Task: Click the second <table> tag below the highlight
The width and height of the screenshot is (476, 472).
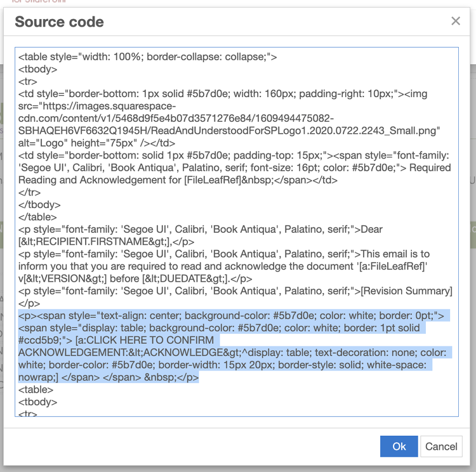Action: click(x=36, y=390)
